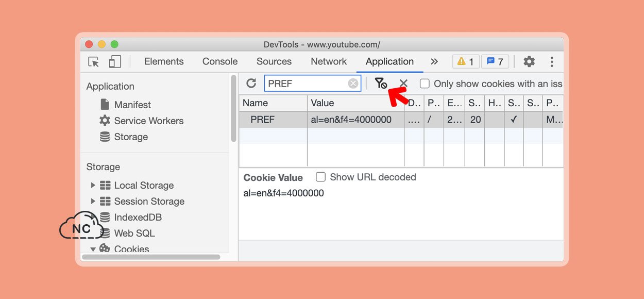Click the Local Storage grid icon
Viewport: 644px width, 299px height.
coord(105,185)
